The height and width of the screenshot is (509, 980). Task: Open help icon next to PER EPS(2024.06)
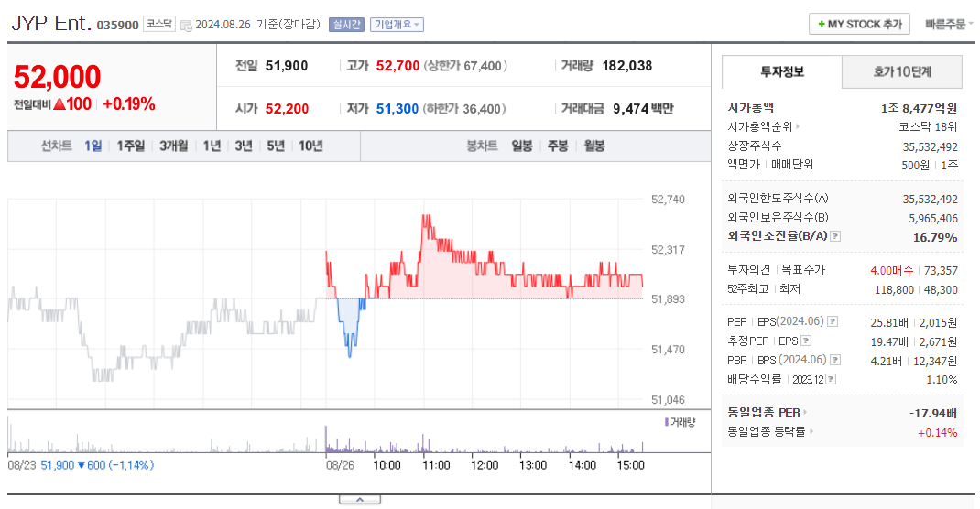[833, 321]
